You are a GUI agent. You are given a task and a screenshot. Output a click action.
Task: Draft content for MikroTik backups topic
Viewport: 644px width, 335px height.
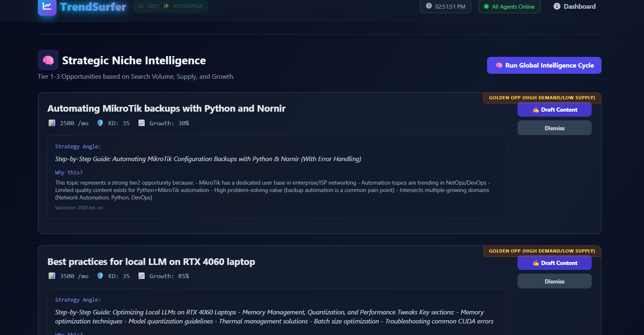click(554, 110)
